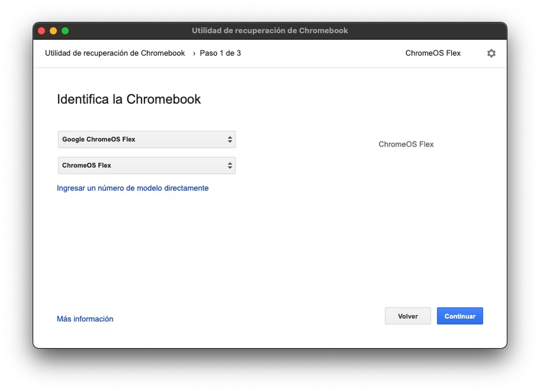Click the window title bar text
Image resolution: width=540 pixels, height=392 pixels.
click(x=270, y=31)
